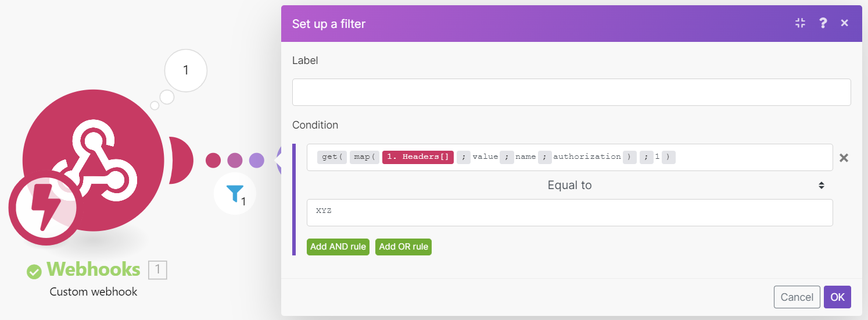Click the Add OR rule button
This screenshot has width=868, height=320.
tap(403, 247)
